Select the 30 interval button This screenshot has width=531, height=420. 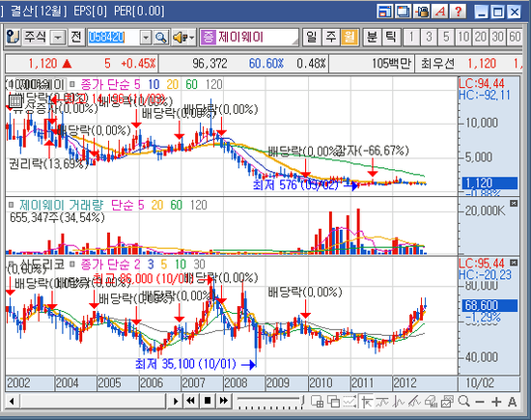tap(498, 37)
